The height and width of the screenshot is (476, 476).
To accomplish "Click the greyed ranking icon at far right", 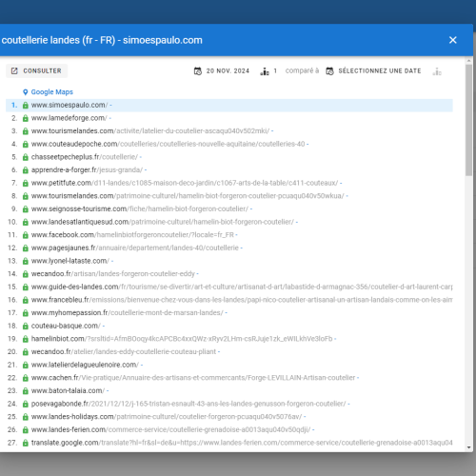I will coord(437,71).
